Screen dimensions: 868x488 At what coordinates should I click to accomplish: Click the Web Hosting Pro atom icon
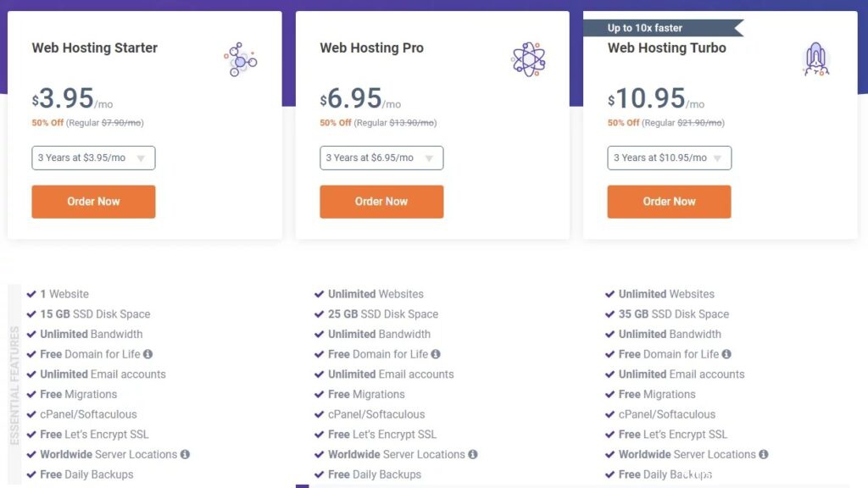(529, 59)
